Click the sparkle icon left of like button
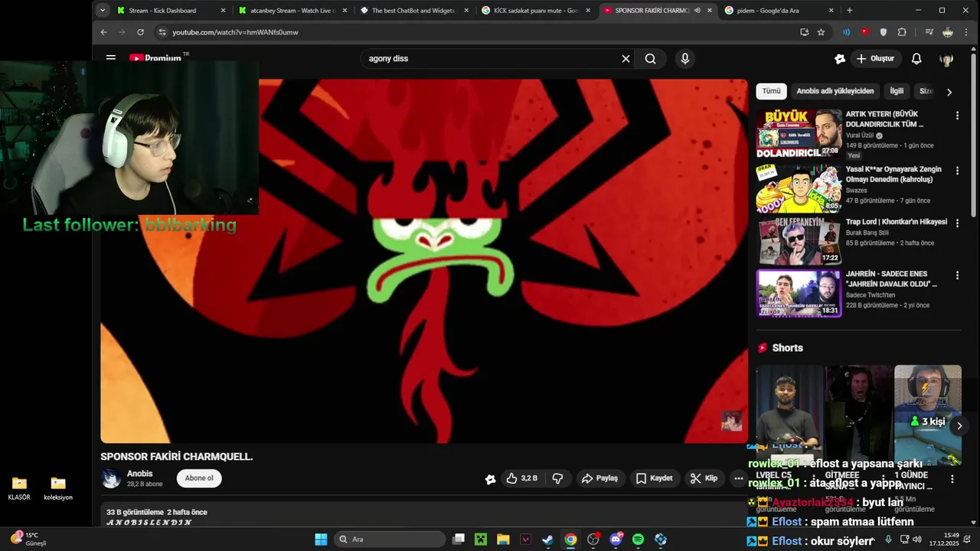Screen dimensions: 980x551 (490, 479)
